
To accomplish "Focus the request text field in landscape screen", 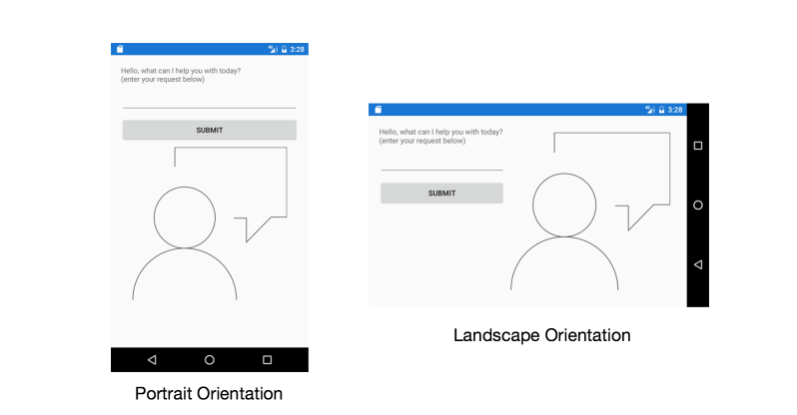I will click(442, 162).
